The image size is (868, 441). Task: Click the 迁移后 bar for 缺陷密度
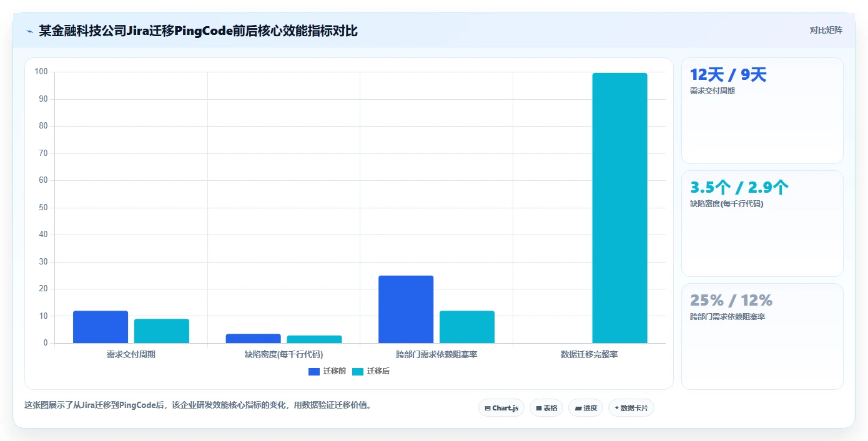click(x=315, y=339)
